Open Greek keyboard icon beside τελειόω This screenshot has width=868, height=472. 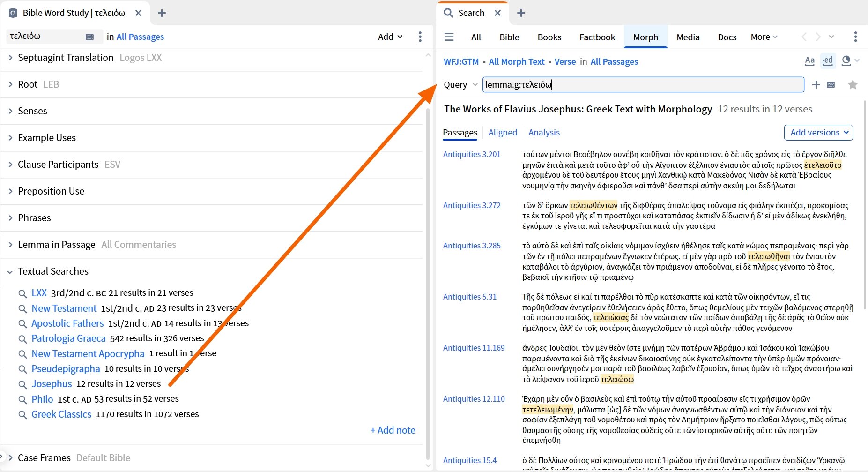tap(90, 37)
